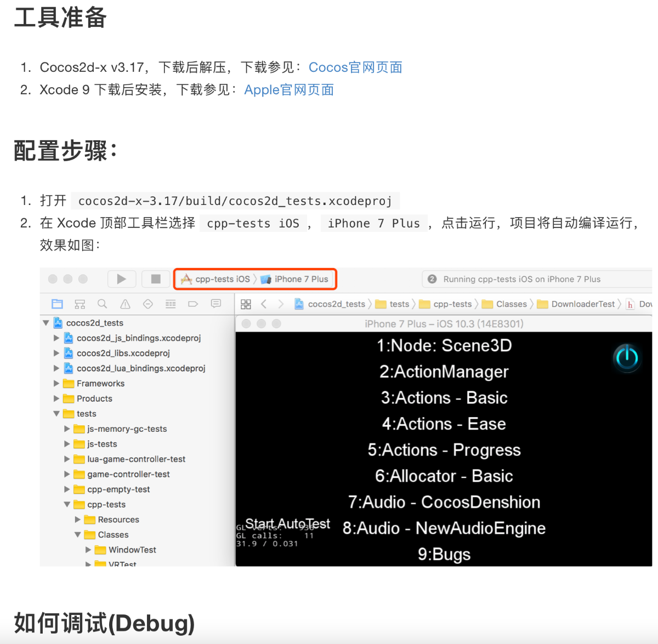
Task: Select the Products folder icon
Action: pos(69,398)
